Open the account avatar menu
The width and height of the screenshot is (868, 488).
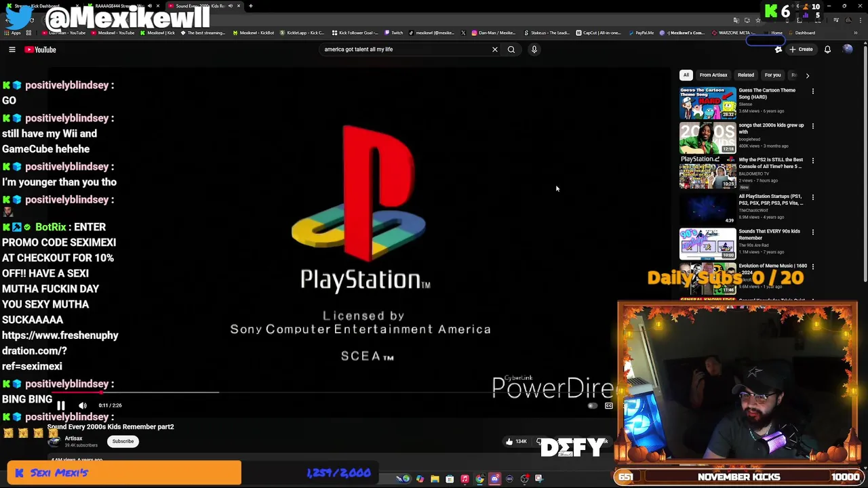pos(848,49)
